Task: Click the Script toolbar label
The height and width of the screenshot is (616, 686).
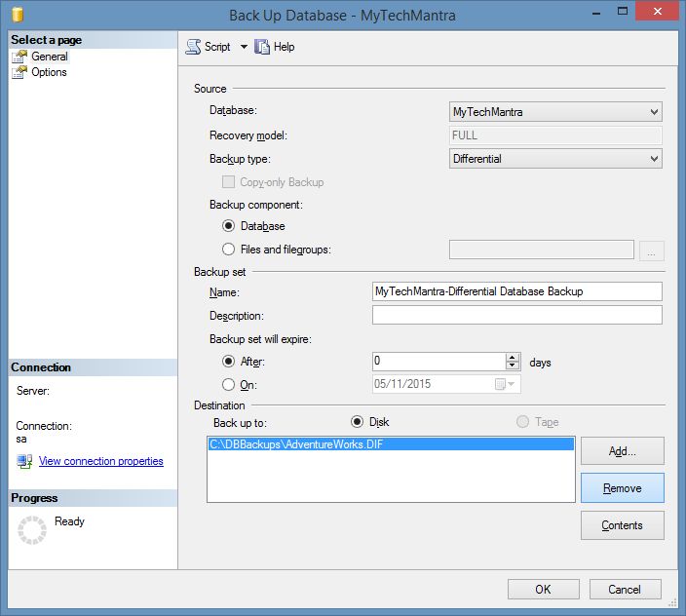Action: coord(217,47)
